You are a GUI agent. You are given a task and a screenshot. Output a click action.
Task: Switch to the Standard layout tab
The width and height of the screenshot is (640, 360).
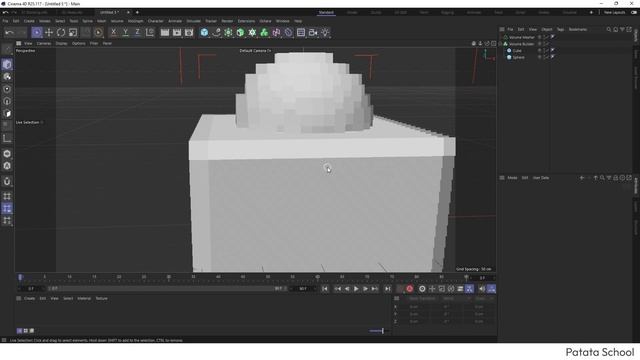tap(326, 13)
